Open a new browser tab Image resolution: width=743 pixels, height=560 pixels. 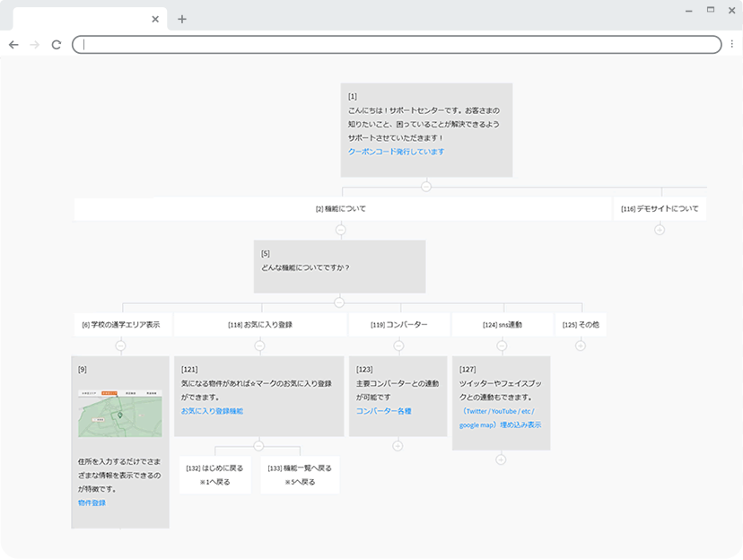click(x=182, y=19)
